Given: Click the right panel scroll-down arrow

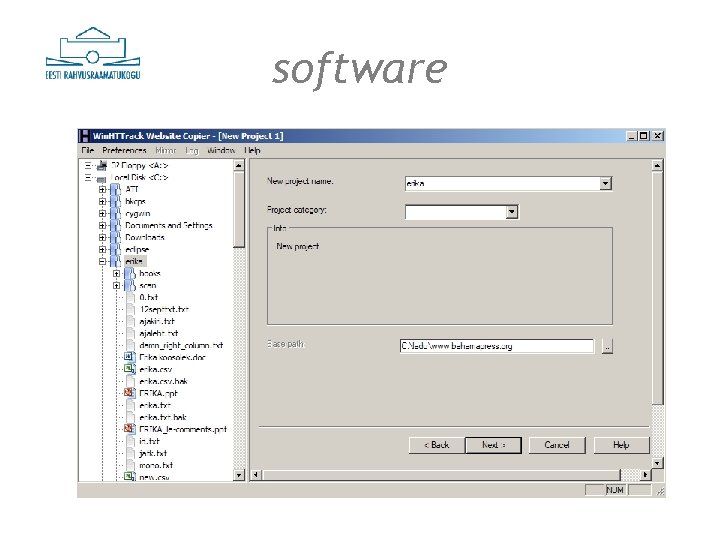Looking at the screenshot, I should 658,463.
